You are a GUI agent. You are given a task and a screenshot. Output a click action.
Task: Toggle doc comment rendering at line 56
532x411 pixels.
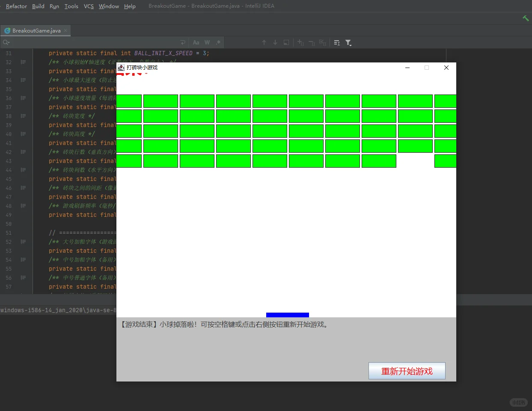point(23,278)
